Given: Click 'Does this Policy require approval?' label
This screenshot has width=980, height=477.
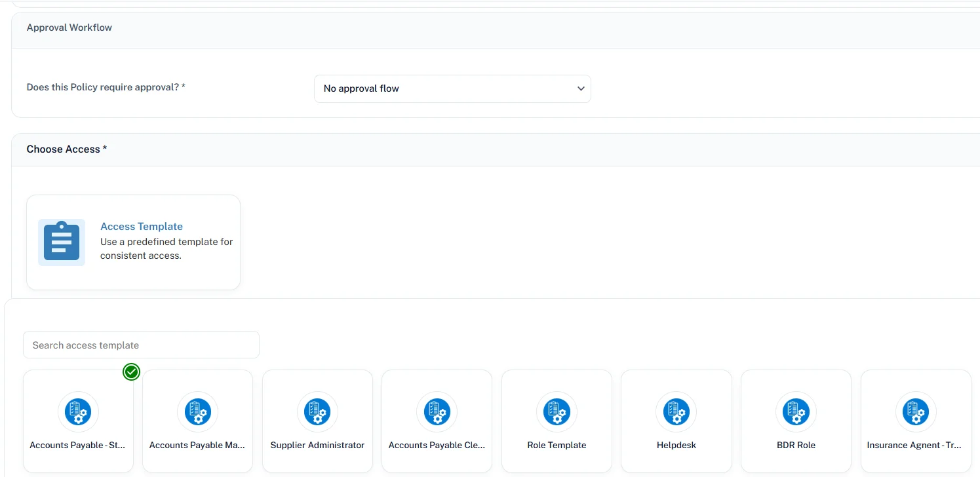Looking at the screenshot, I should (x=106, y=86).
